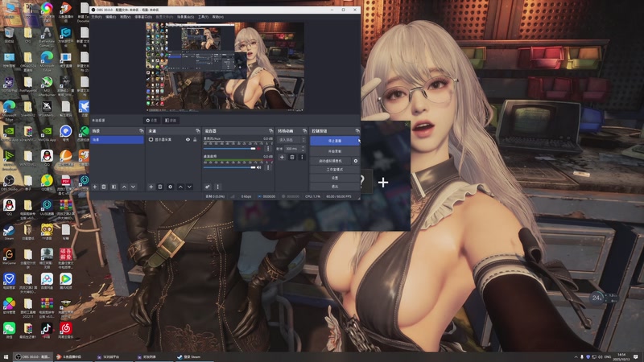Pop out the Controls dock panel
The width and height of the screenshot is (644, 362).
click(x=357, y=131)
